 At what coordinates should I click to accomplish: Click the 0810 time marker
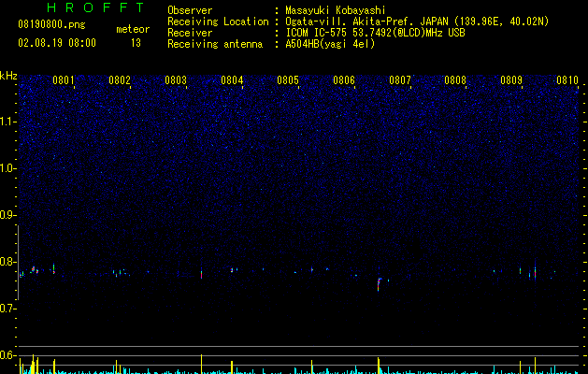pos(567,80)
